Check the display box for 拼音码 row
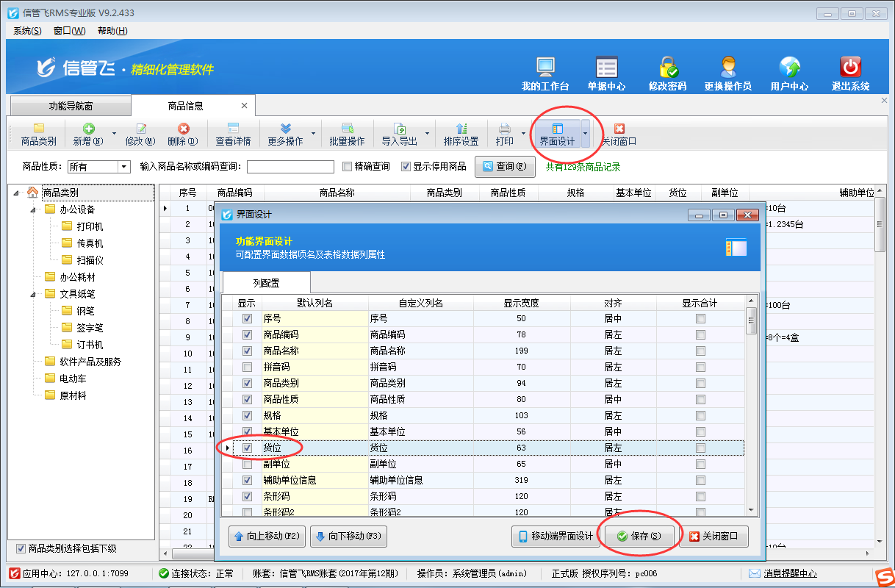The height and width of the screenshot is (588, 895). (248, 367)
